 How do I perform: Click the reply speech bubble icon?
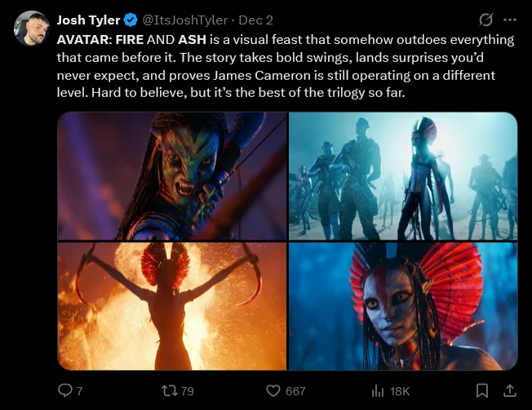click(65, 391)
